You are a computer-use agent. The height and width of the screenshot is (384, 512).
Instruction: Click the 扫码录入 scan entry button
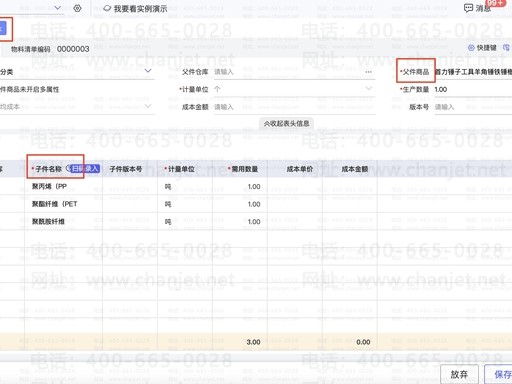point(85,169)
